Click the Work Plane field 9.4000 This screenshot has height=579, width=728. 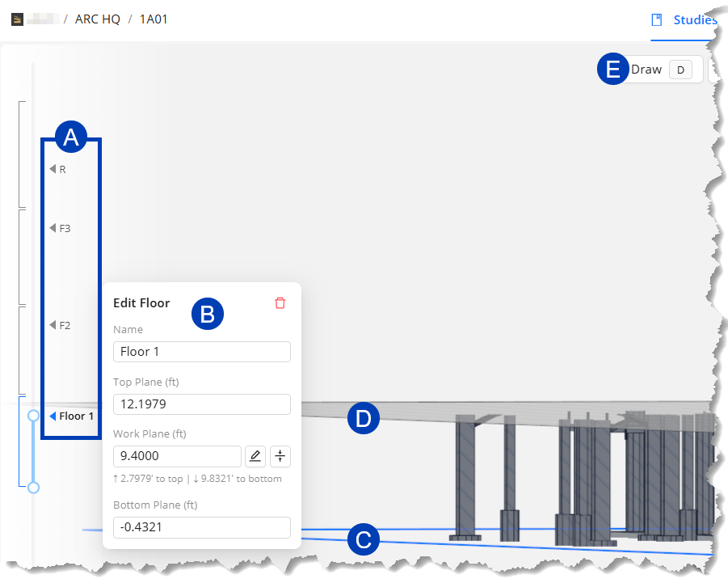178,456
